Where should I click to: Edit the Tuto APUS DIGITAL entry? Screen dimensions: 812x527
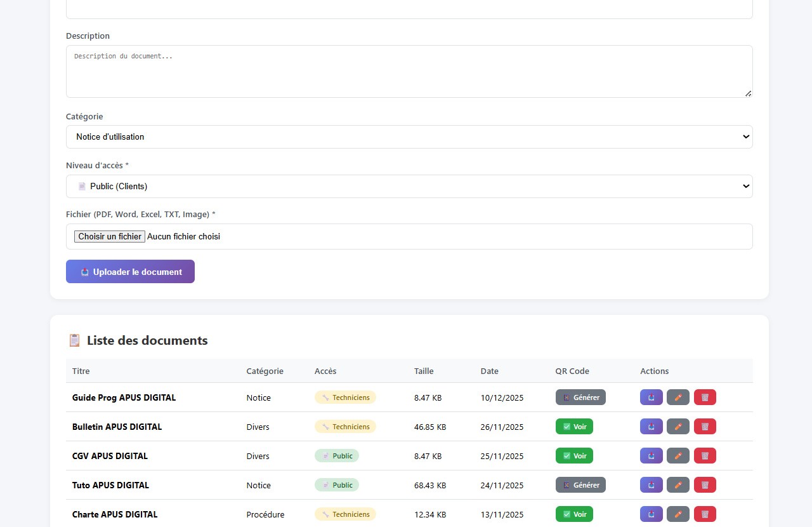click(x=678, y=485)
